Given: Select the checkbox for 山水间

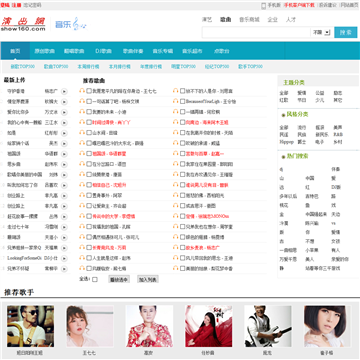Looking at the screenshot, I should 89,132.
